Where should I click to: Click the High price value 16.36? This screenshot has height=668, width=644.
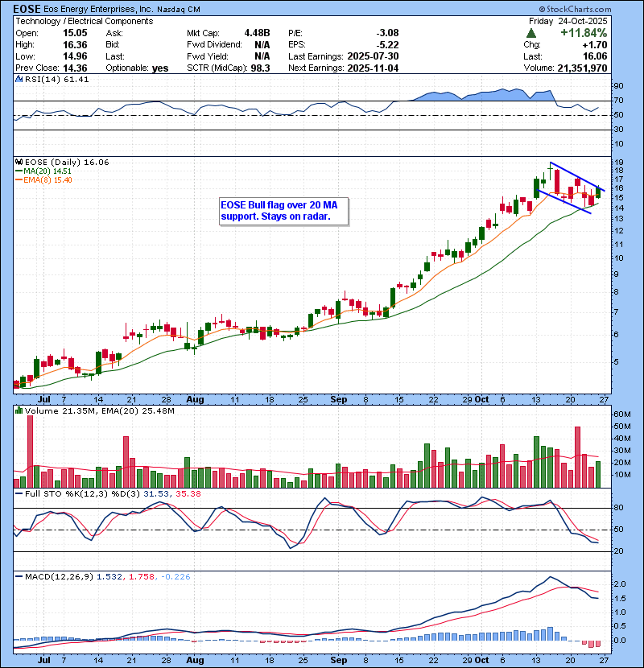(75, 45)
